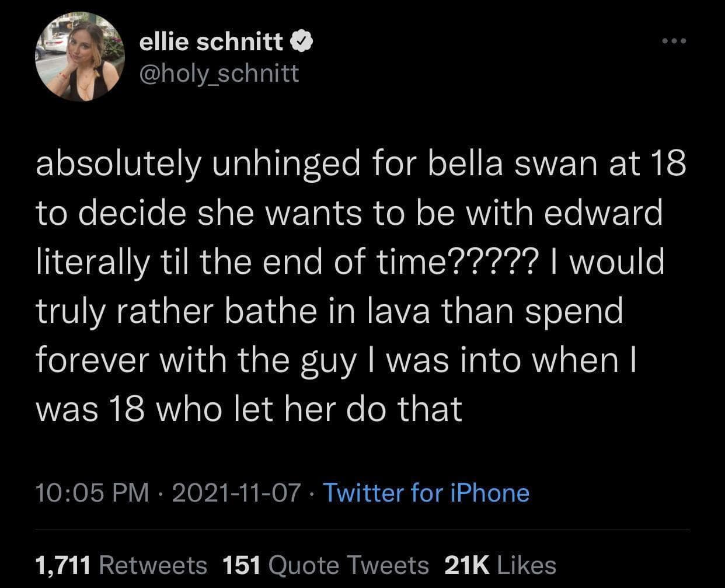
Task: Open ellie schnitt's profile picture
Action: point(80,57)
